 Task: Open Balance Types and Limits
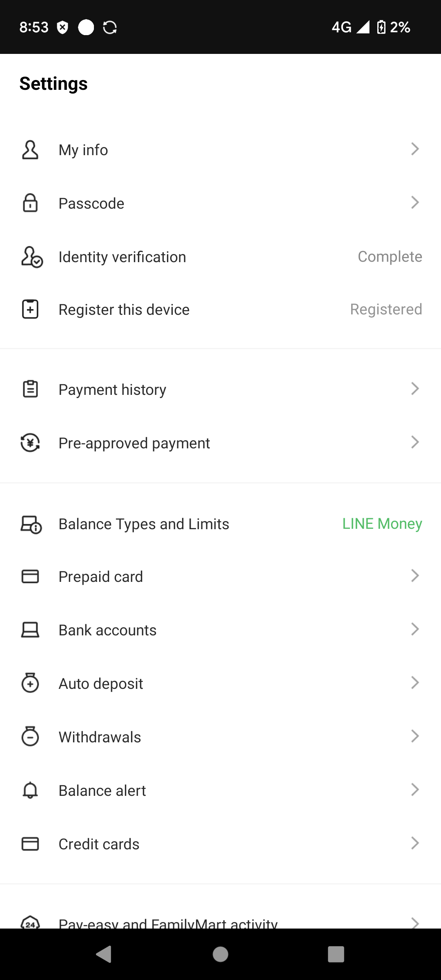(144, 524)
